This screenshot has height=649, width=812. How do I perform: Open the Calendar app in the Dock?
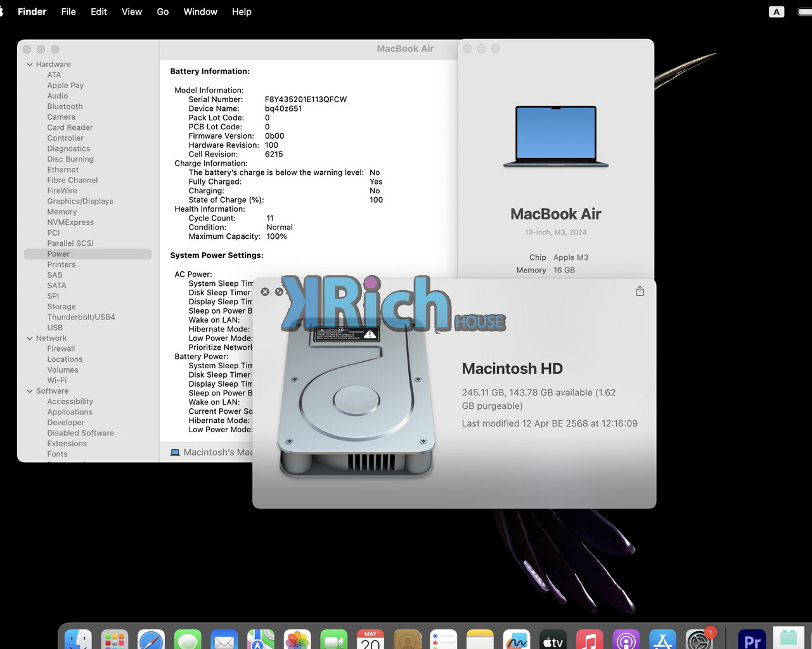click(370, 639)
